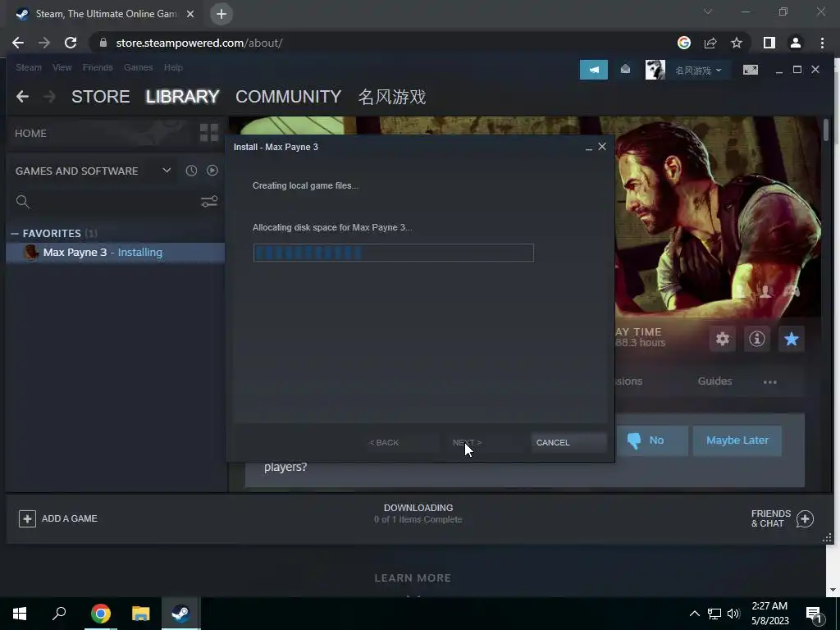Go back in the Chrome browser

click(x=18, y=43)
